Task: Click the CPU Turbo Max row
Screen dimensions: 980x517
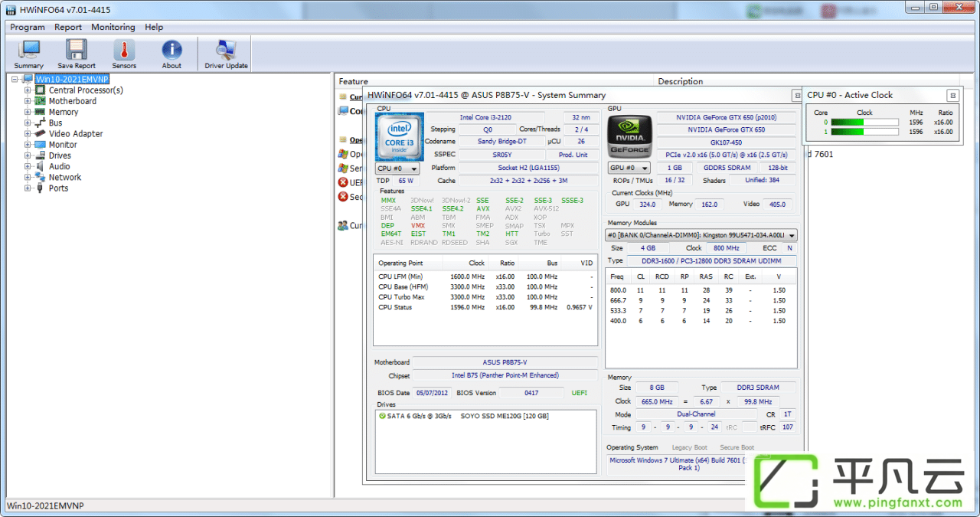Action: click(x=485, y=297)
